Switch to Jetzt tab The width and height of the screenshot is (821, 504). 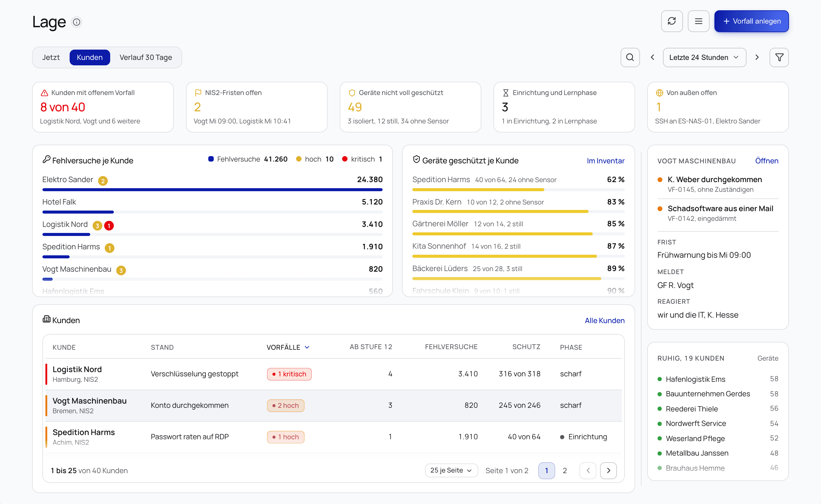coord(51,57)
